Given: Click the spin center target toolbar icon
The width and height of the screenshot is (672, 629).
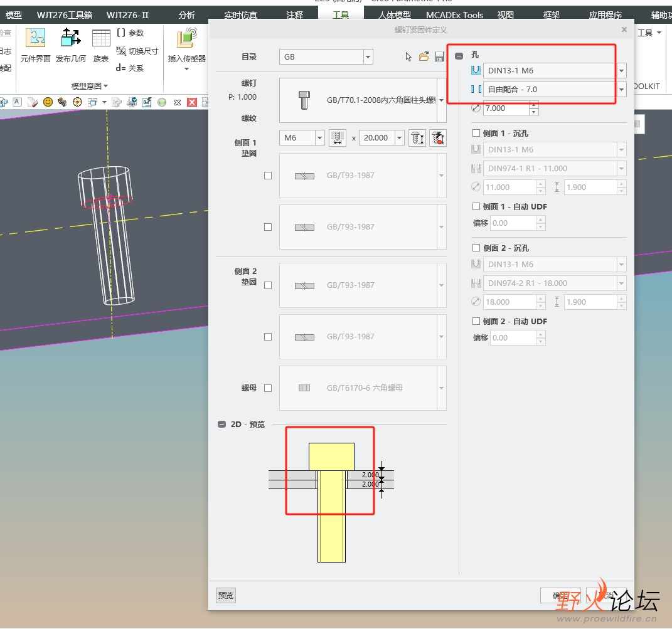Looking at the screenshot, I should (x=78, y=102).
